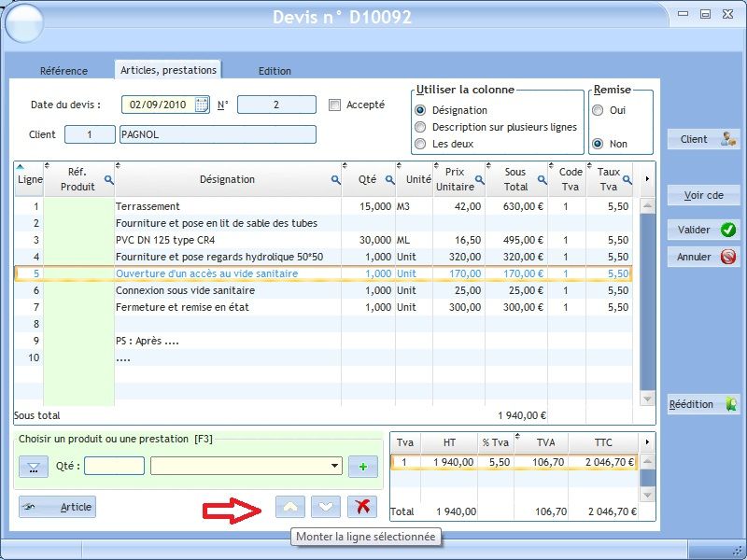Select the Les deux radio option
747x560 pixels.
click(x=420, y=144)
